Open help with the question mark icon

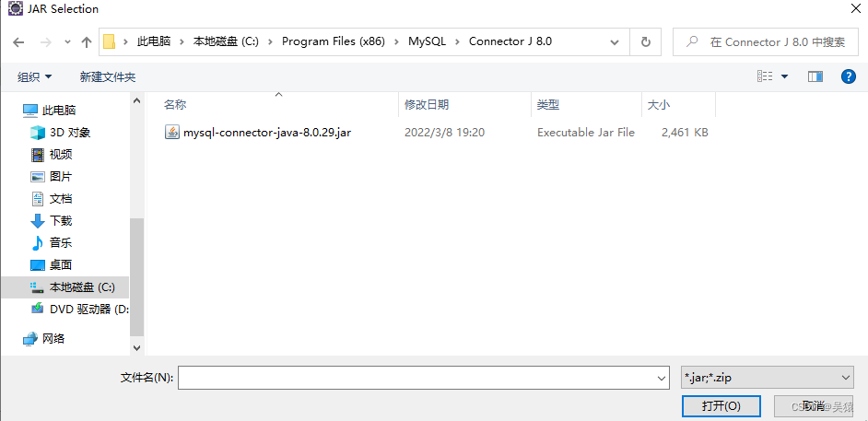pyautogui.click(x=849, y=76)
